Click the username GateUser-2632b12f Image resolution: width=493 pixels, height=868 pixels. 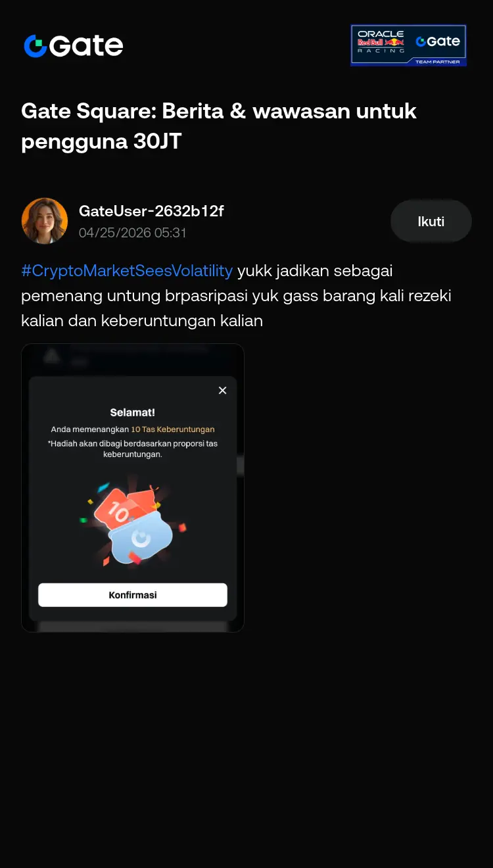[x=151, y=211]
